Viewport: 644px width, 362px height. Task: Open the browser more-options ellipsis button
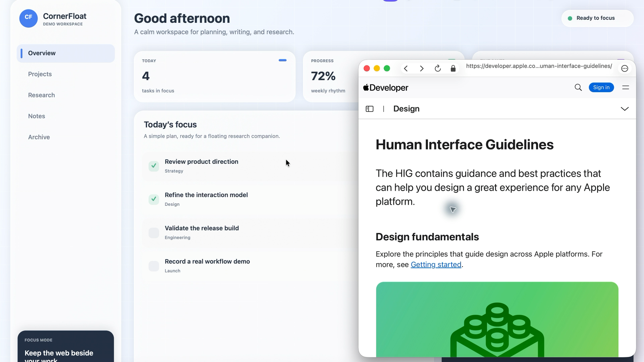(625, 69)
